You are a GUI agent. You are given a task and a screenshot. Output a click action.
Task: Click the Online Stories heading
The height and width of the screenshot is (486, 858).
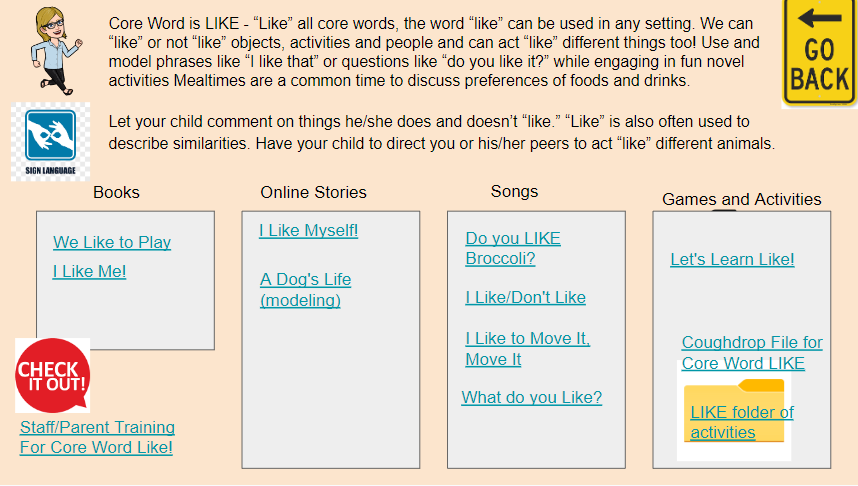point(314,193)
